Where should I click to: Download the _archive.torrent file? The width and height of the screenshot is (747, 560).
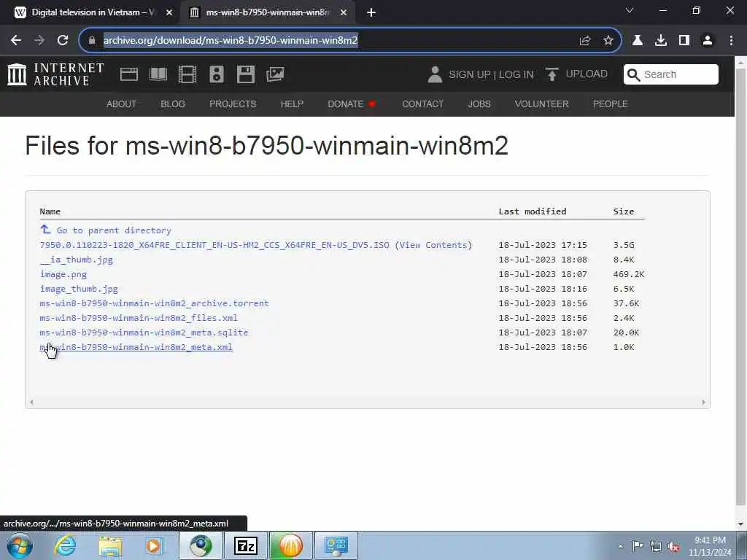[155, 303]
